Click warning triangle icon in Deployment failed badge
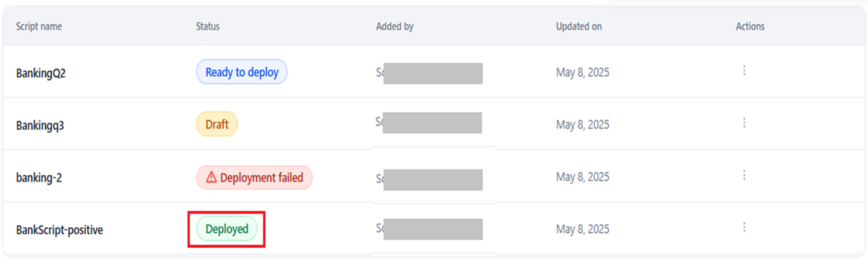Viewport: 868px width, 269px height. coord(211,178)
